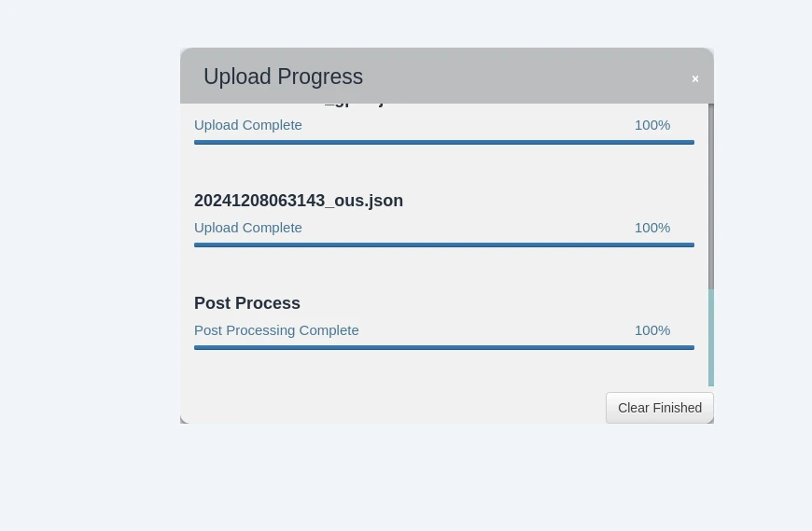812x531 pixels.
Task: Click the Post Process heading
Action: click(247, 303)
